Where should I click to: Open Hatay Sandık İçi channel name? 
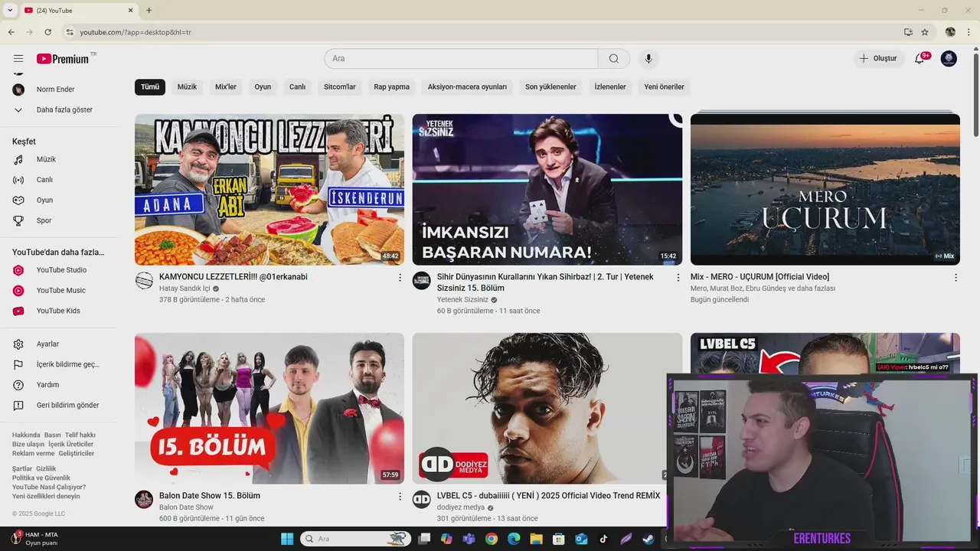tap(185, 289)
